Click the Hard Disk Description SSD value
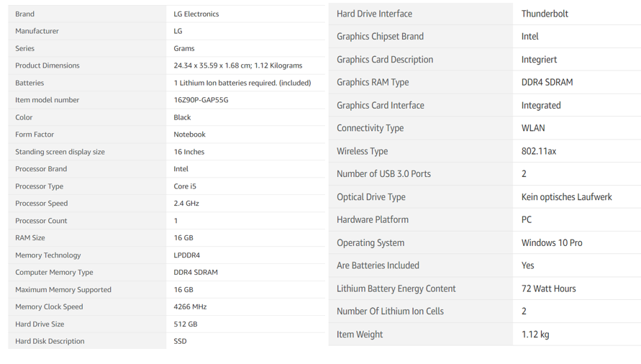Image resolution: width=641 pixels, height=364 pixels. (180, 341)
